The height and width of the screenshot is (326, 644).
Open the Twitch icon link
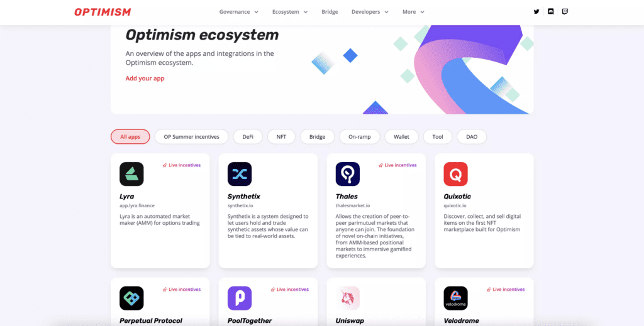tap(565, 12)
